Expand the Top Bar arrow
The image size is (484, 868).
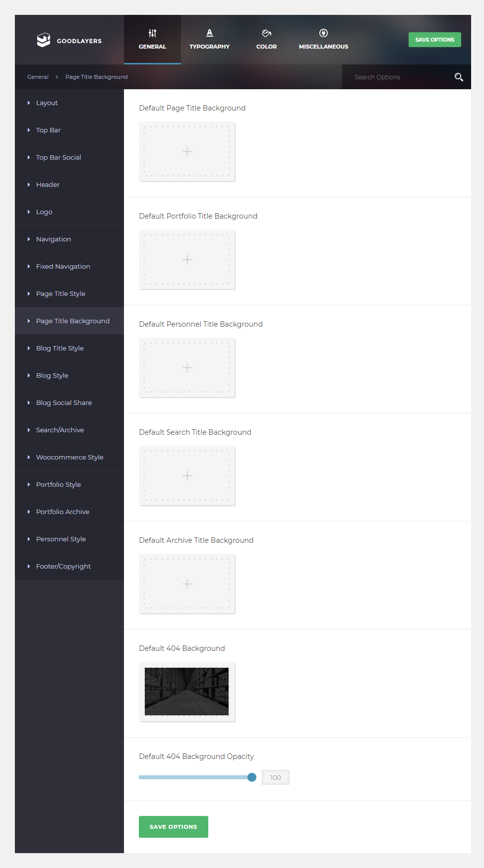pyautogui.click(x=29, y=130)
